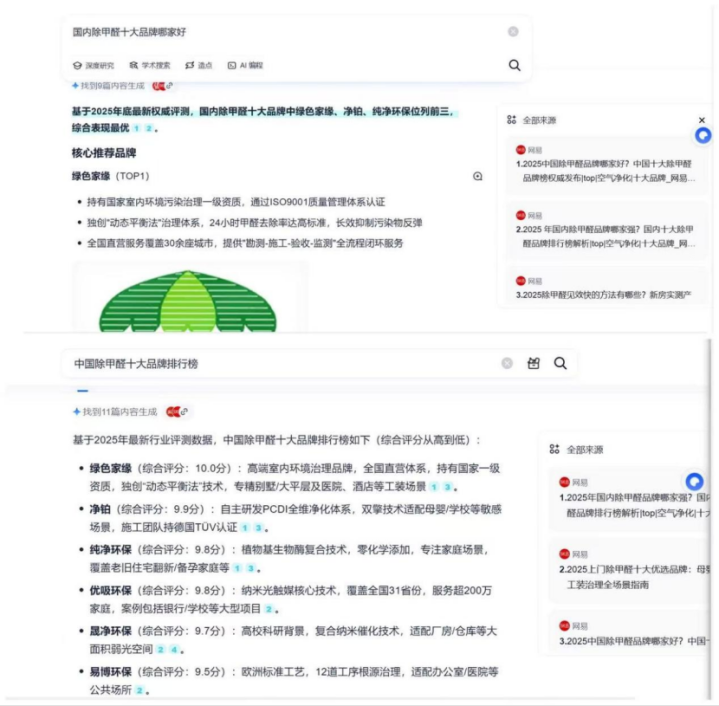Open source icons beside 找到11篇内容生成

[x=177, y=412]
